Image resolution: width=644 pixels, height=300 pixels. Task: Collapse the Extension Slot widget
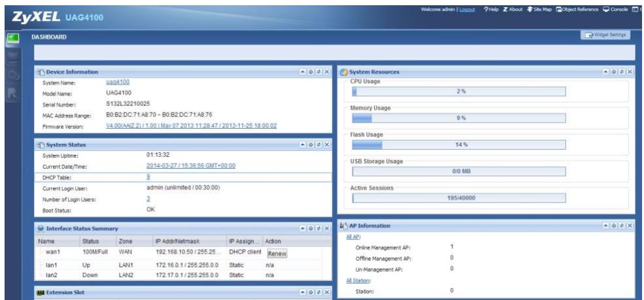(303, 293)
